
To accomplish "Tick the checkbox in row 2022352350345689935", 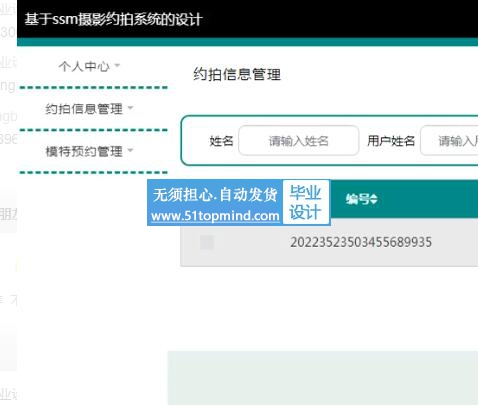I will click(x=207, y=242).
